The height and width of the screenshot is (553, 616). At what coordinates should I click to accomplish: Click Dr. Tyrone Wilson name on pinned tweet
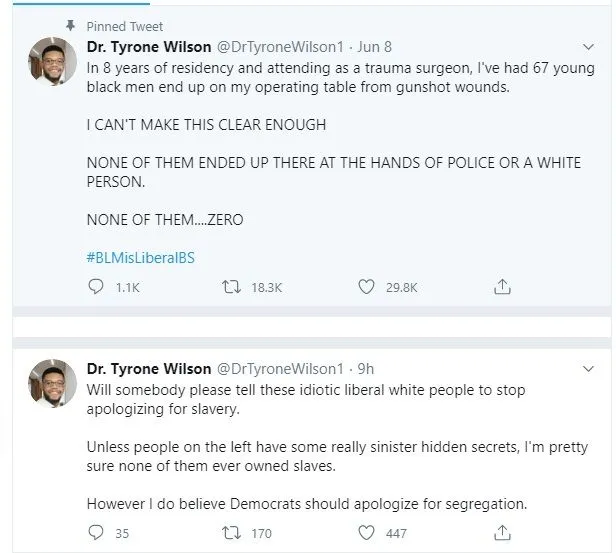click(x=149, y=47)
